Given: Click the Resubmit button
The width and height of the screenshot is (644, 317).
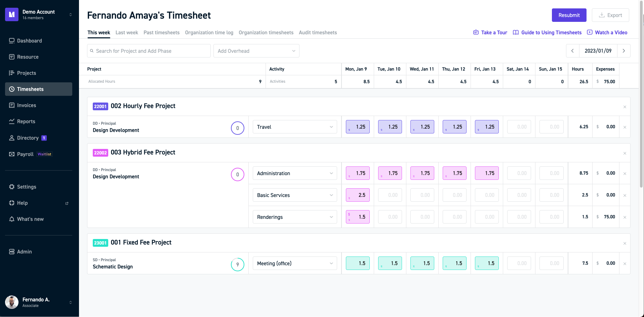Looking at the screenshot, I should tap(569, 15).
